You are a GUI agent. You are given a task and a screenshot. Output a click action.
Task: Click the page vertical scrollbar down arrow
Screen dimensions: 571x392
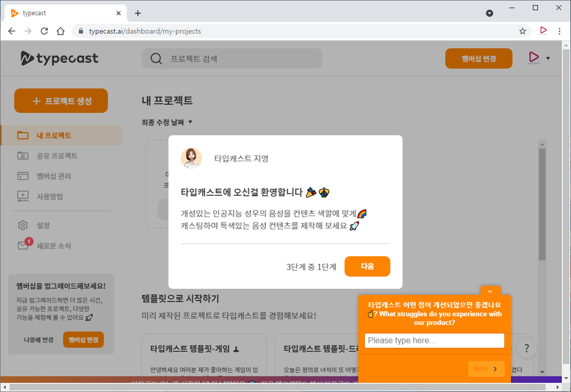(566, 378)
